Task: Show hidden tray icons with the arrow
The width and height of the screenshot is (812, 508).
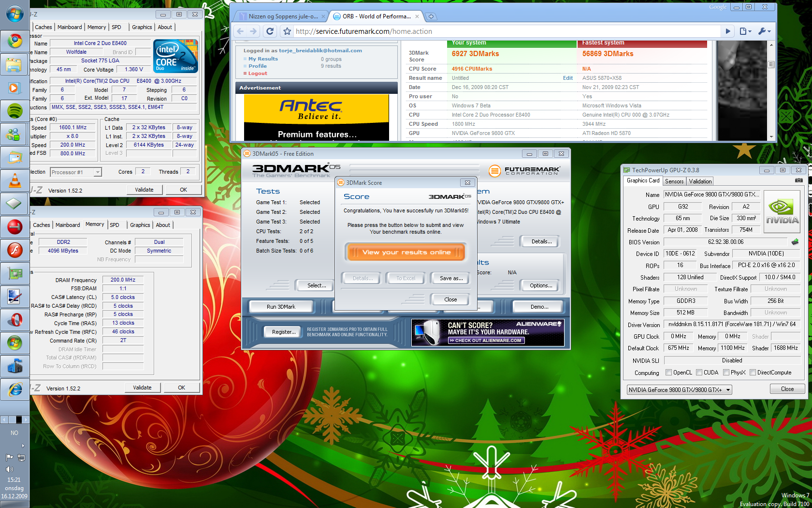Action: pos(23,446)
